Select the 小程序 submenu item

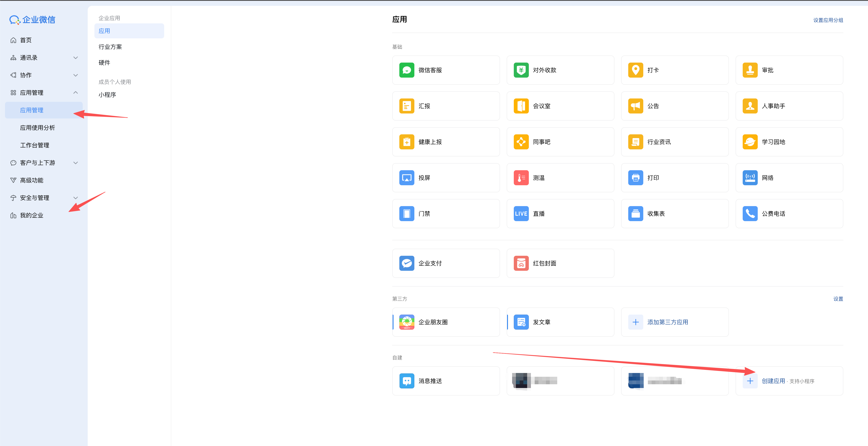(107, 95)
